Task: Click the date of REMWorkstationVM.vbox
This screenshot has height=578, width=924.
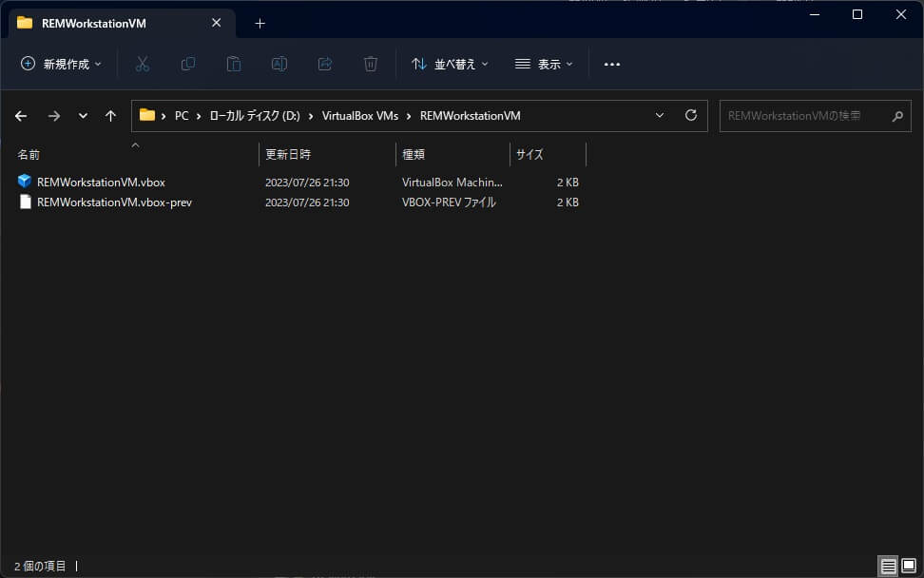Action: (307, 183)
